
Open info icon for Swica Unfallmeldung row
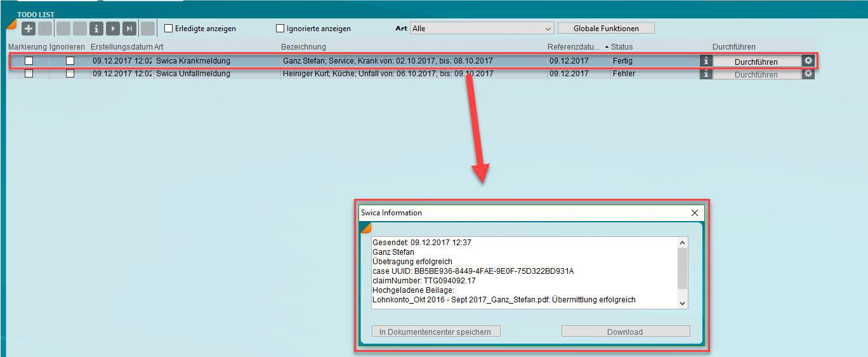tap(706, 74)
